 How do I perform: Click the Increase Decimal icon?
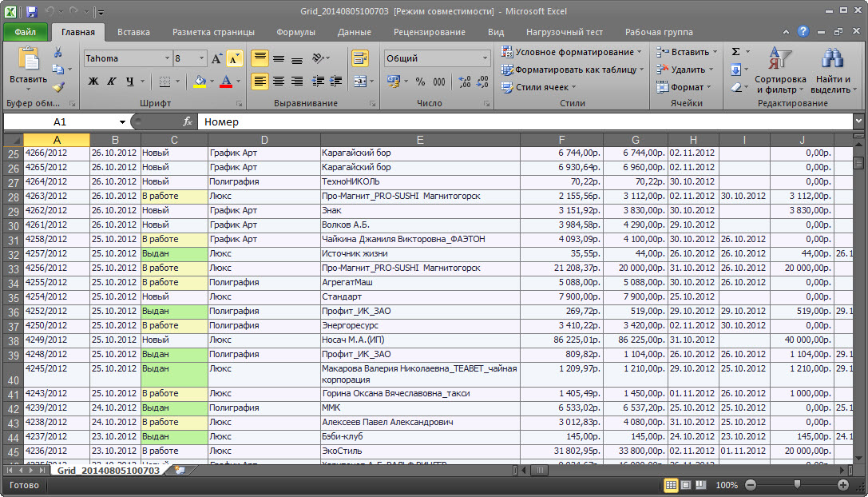click(465, 82)
